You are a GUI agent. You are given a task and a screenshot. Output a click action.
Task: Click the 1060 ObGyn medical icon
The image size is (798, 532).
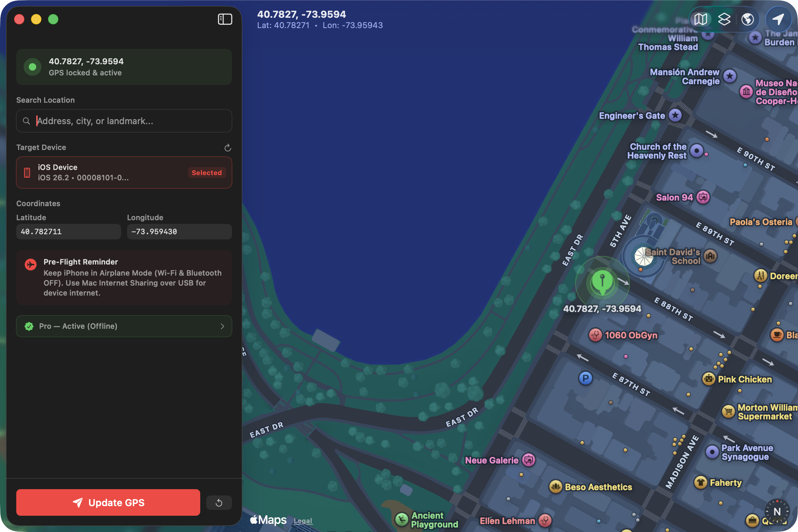pos(595,335)
